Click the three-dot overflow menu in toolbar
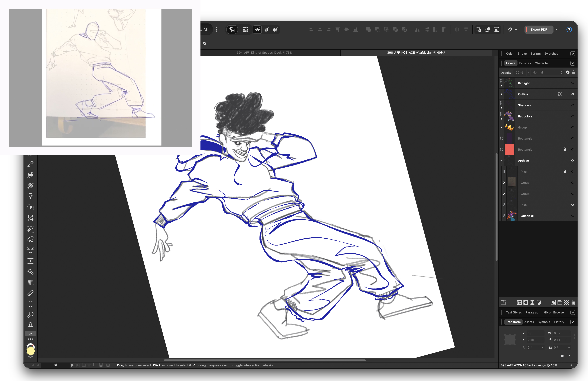Screen dimensions: 588x381 point(216,30)
